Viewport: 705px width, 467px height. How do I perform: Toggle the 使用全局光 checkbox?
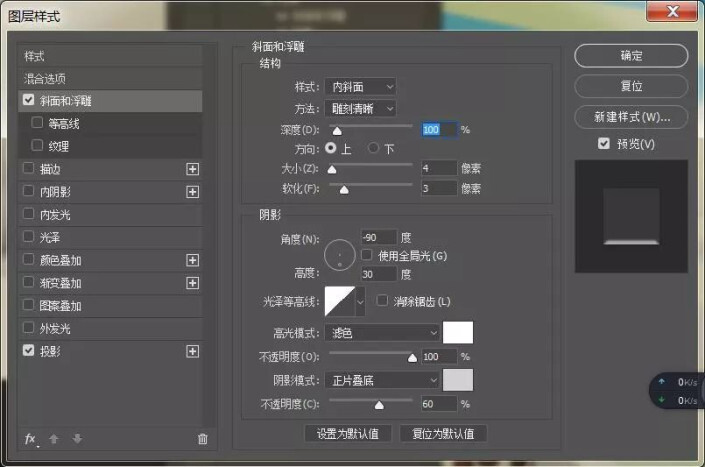click(366, 256)
